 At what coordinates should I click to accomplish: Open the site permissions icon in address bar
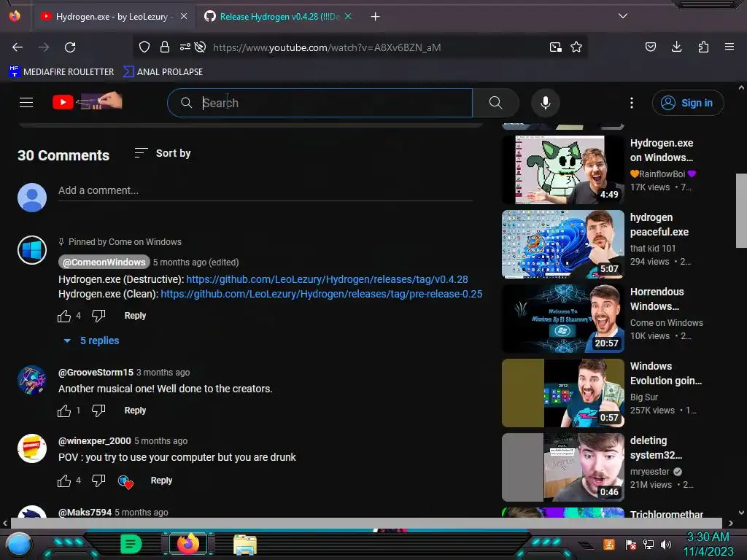[x=185, y=47]
